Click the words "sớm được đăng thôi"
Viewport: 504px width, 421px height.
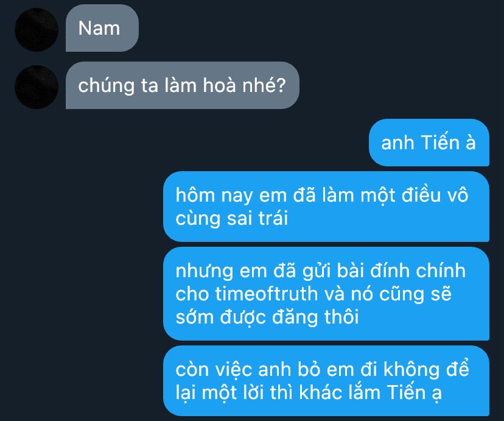267,317
